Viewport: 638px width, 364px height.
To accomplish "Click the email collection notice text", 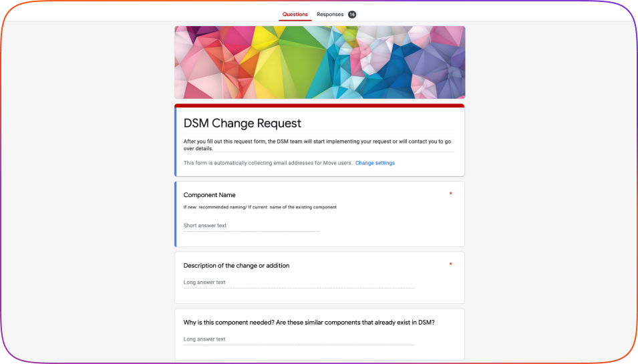I will [267, 163].
